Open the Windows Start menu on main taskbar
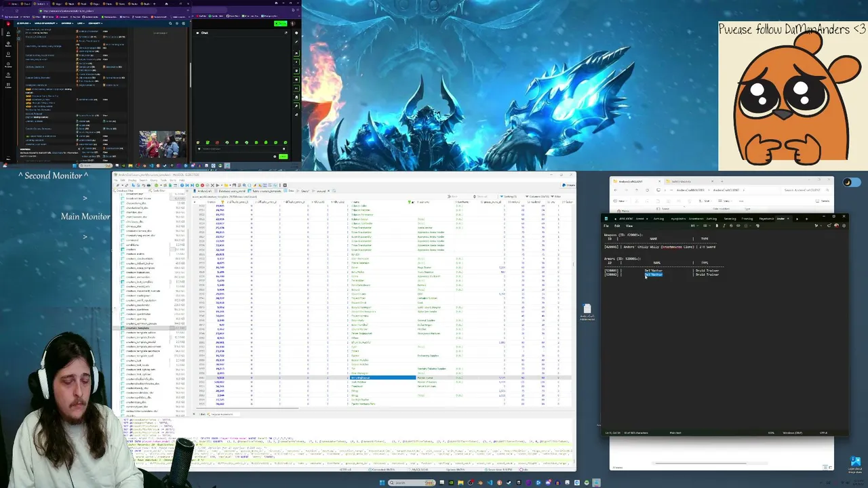Image resolution: width=868 pixels, height=488 pixels. (382, 483)
